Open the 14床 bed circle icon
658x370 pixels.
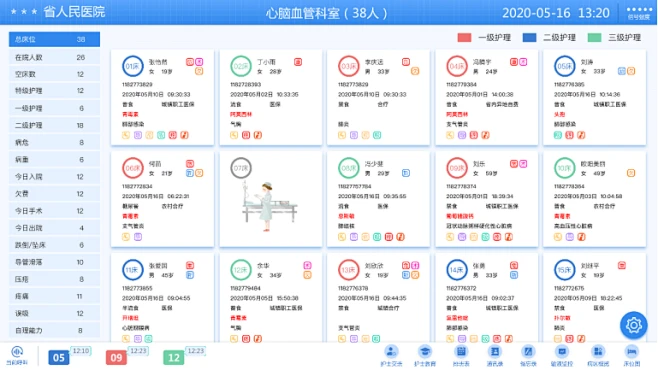coord(457,270)
